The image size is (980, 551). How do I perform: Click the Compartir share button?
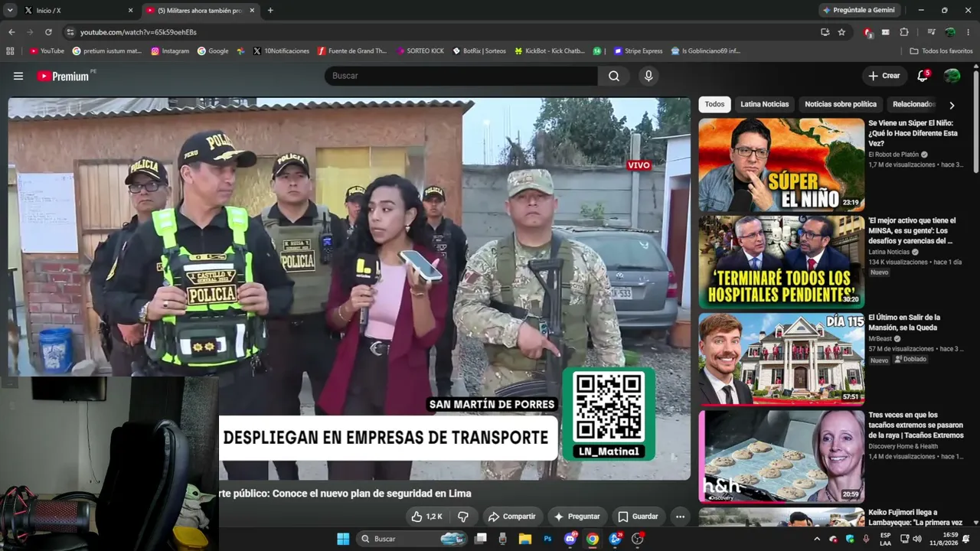(x=512, y=517)
